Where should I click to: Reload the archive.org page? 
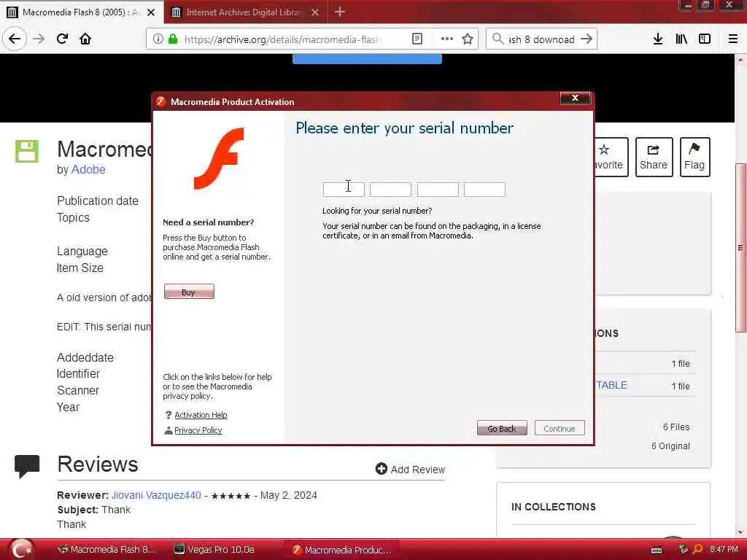(x=62, y=39)
